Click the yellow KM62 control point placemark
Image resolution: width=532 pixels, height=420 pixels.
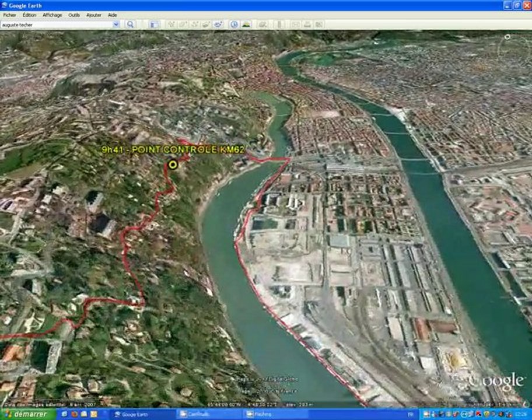coord(173,165)
